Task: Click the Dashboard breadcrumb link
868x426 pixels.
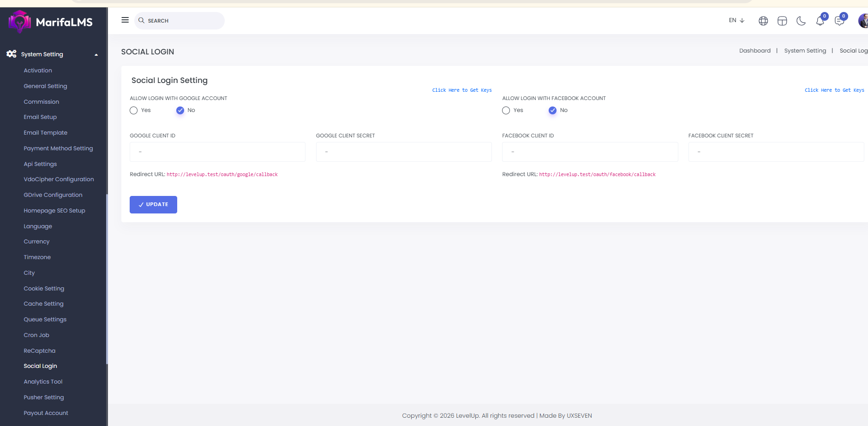Action: 755,51
